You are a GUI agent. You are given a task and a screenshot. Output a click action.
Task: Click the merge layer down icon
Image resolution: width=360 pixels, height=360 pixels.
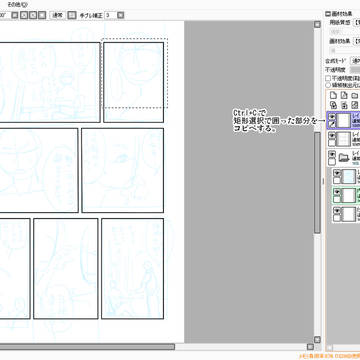tap(344, 105)
